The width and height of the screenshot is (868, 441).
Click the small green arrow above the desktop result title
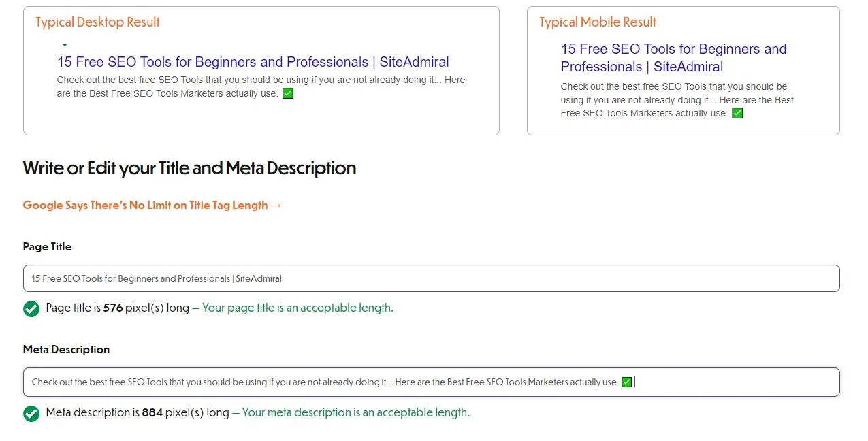(x=65, y=45)
